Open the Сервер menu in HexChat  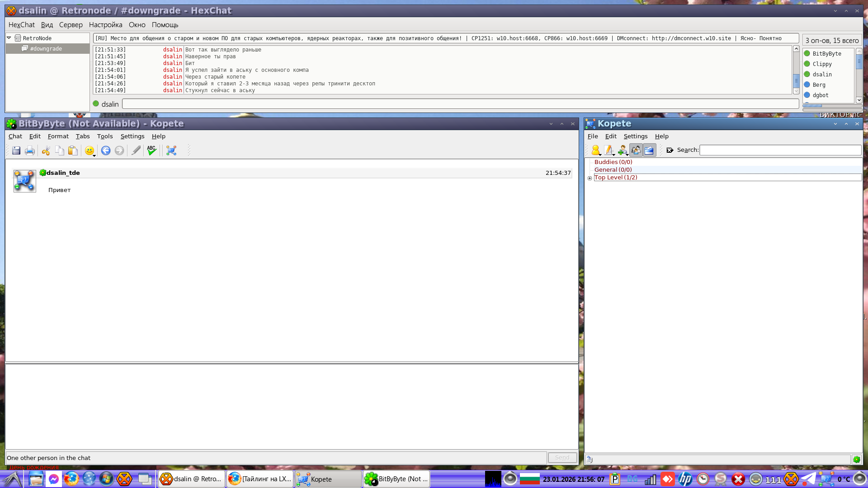[71, 25]
